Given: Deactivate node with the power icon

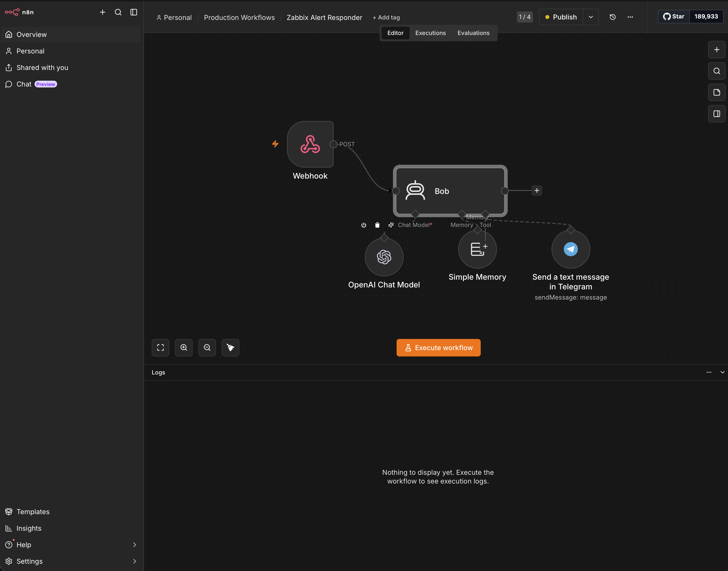Looking at the screenshot, I should coord(364,225).
